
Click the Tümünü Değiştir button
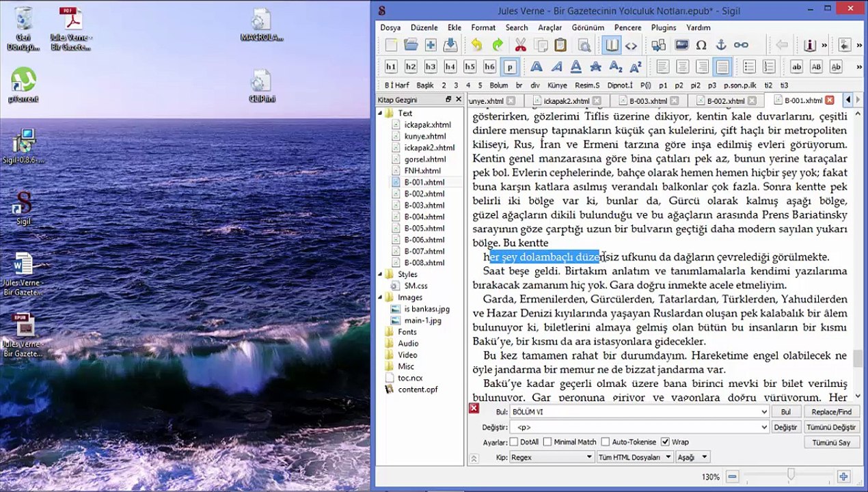[x=831, y=427]
